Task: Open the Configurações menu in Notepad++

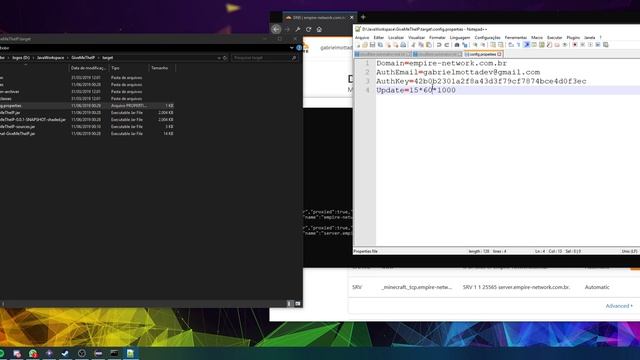Action: 487,38
